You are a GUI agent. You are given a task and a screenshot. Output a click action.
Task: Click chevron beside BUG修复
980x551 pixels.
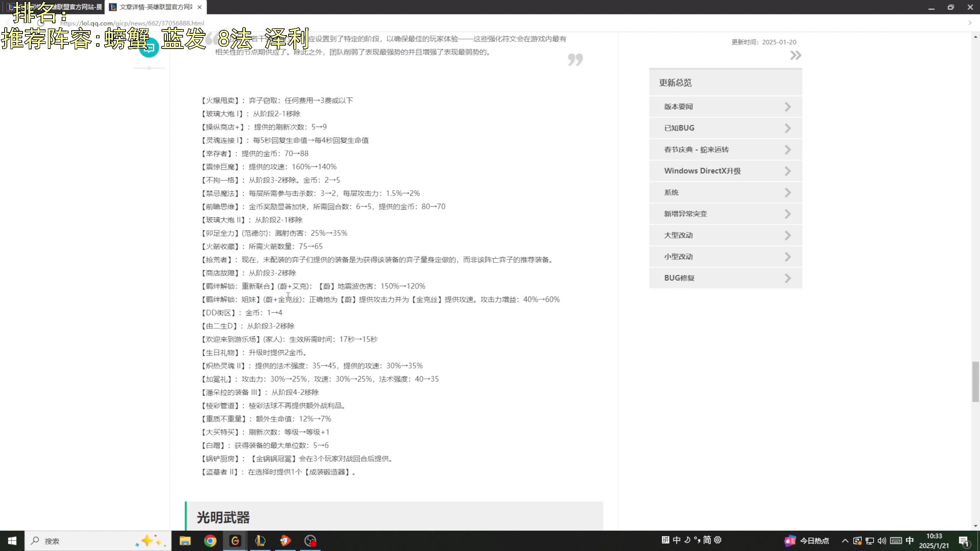pyautogui.click(x=787, y=278)
